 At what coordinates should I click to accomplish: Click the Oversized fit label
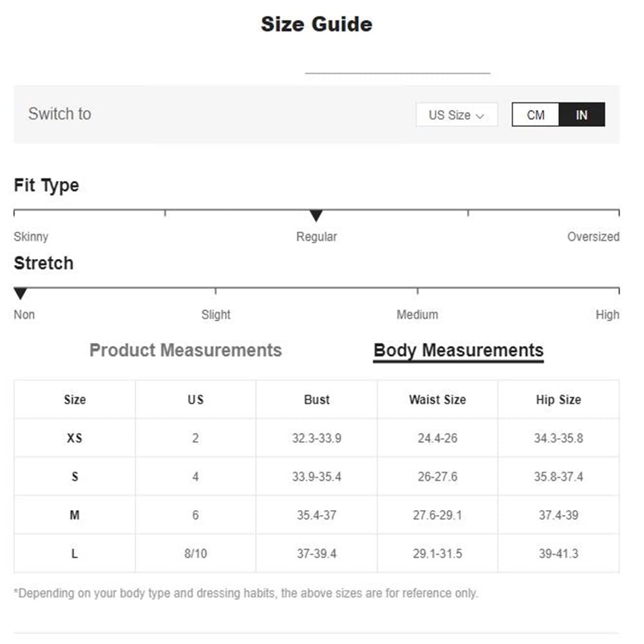[592, 237]
